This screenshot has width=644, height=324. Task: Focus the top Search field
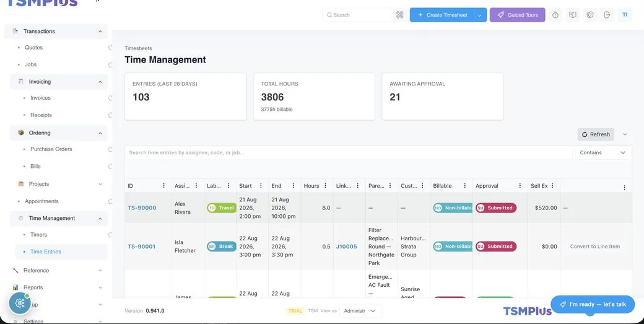click(357, 15)
